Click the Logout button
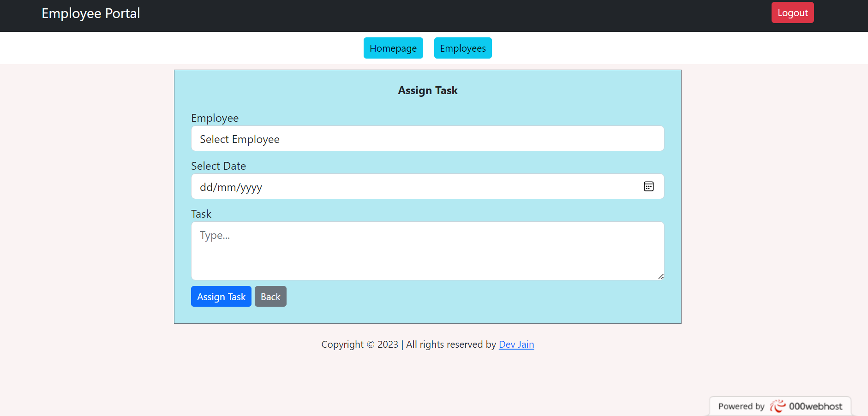 [x=792, y=12]
